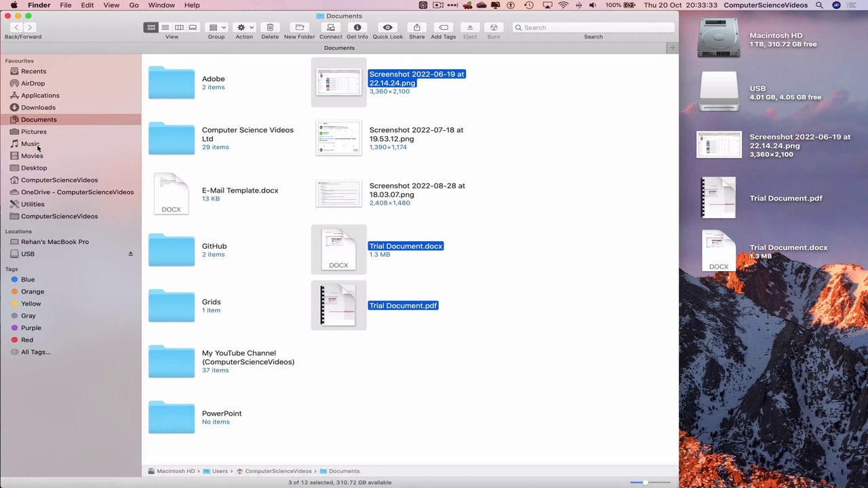Screen dimensions: 868x488
Task: Show All Tags in the sidebar
Action: click(x=35, y=352)
